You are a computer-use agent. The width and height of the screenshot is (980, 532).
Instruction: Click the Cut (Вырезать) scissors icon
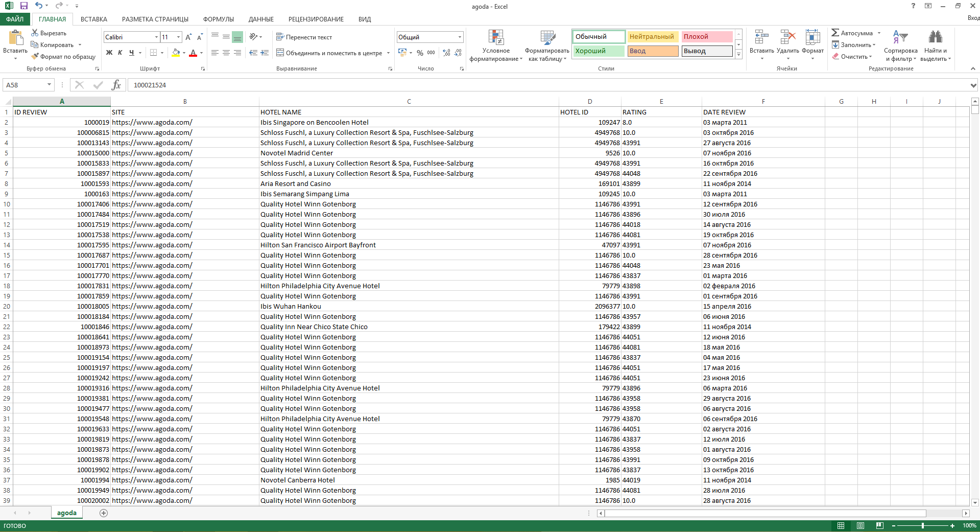pyautogui.click(x=35, y=33)
